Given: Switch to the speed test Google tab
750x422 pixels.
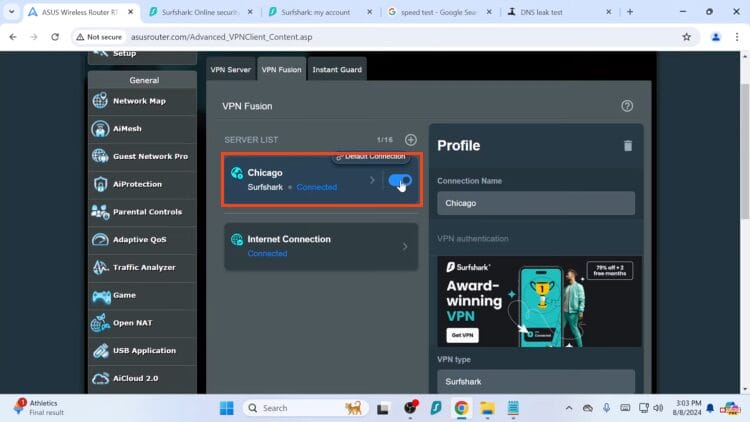Looking at the screenshot, I should tap(438, 12).
